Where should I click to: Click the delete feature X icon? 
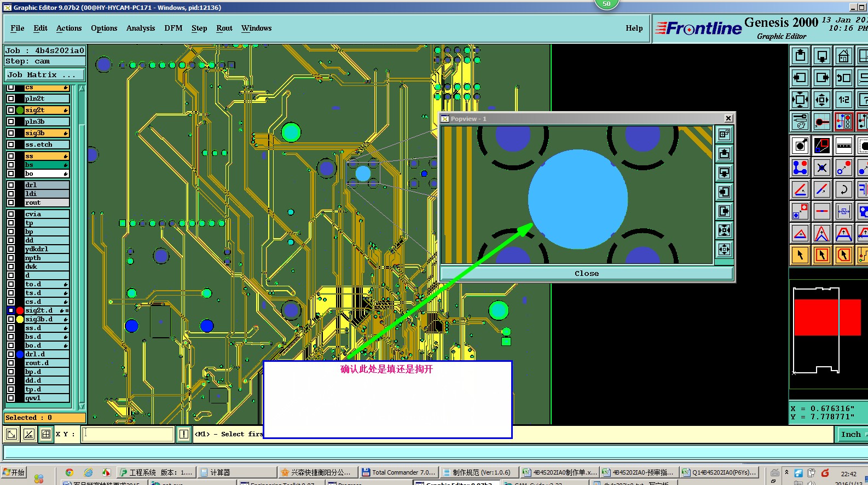pos(822,168)
